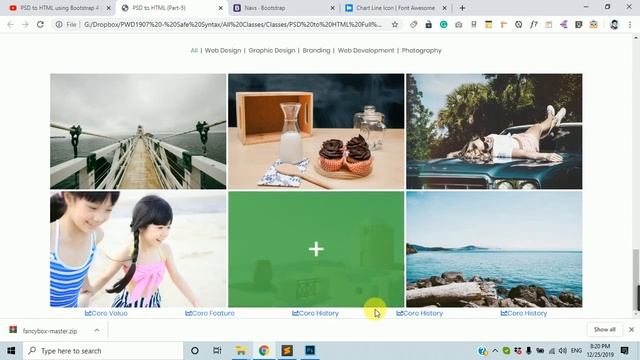This screenshot has width=640, height=360.
Task: Switch to Chart Line Icon Font Awesome tab
Action: pos(395,8)
